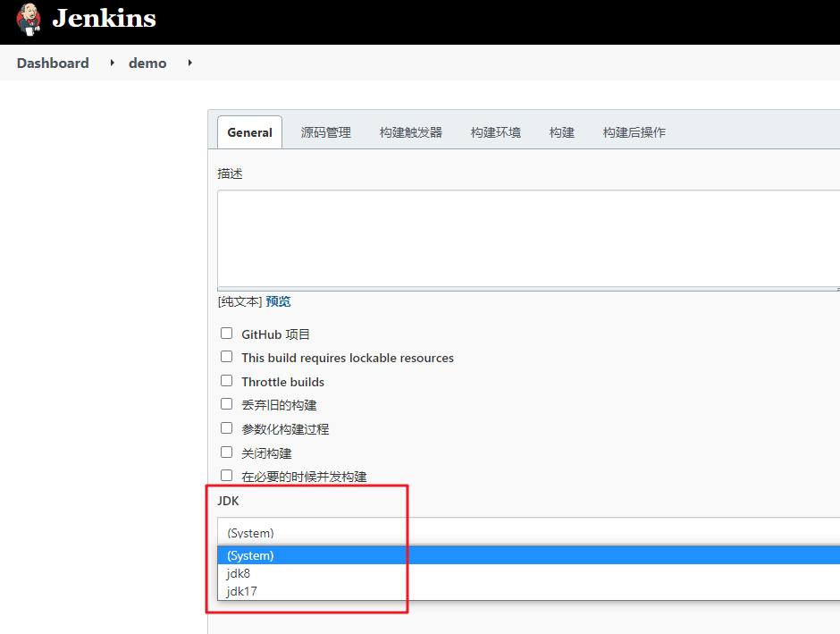The image size is (840, 634).
Task: Select jdk8 from the JDK dropdown
Action: tap(239, 573)
